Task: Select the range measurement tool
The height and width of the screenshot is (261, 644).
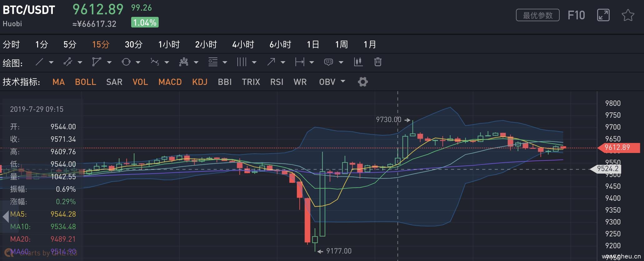Action: click(300, 62)
